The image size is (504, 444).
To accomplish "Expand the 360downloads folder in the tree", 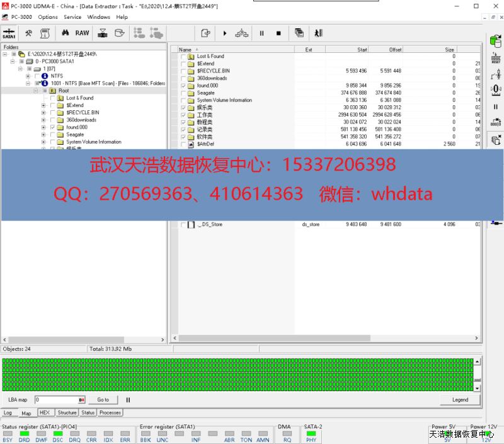I will tap(44, 120).
